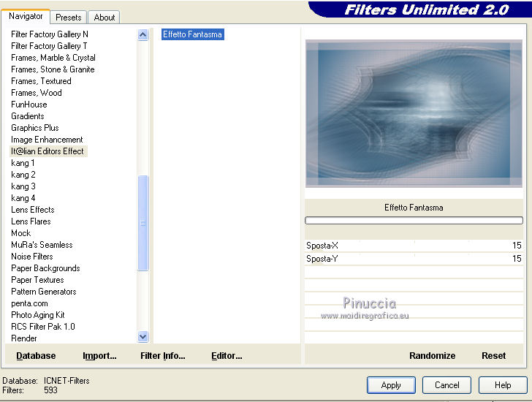Adjust the Sposta-X slider
532x402 pixels.
pyautogui.click(x=414, y=246)
